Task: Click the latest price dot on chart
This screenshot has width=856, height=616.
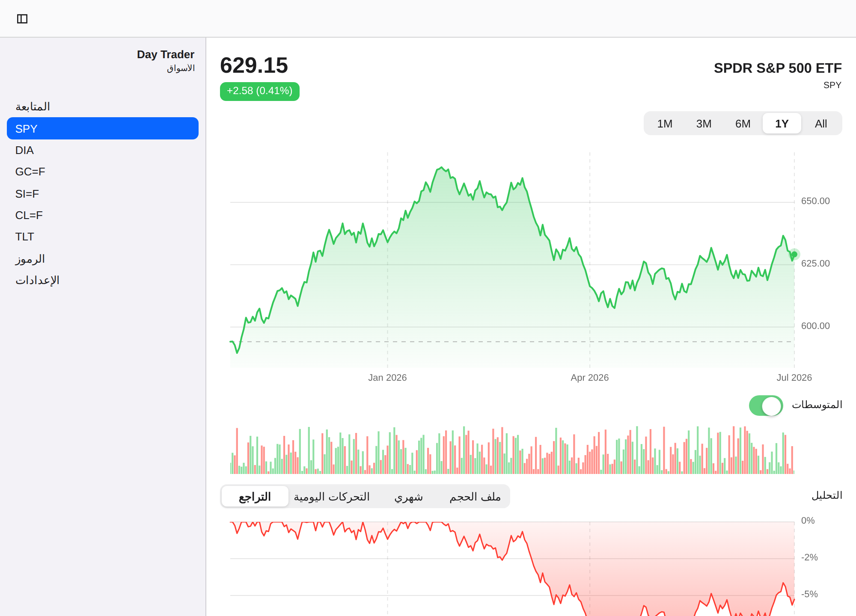Action: tap(794, 255)
